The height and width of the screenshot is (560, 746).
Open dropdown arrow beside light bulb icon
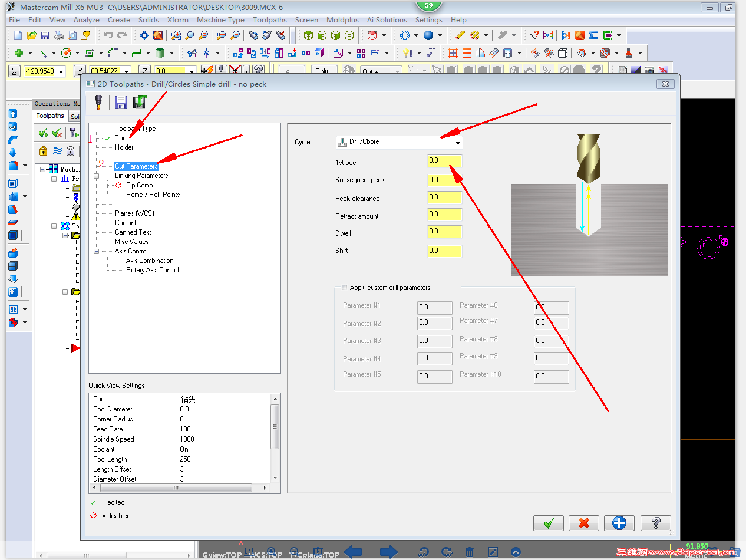point(418,53)
